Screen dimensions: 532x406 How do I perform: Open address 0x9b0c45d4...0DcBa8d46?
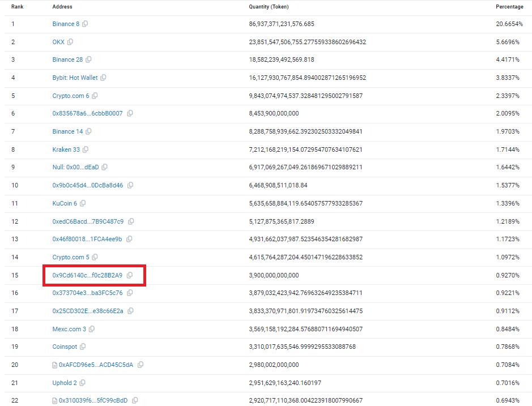pyautogui.click(x=88, y=185)
